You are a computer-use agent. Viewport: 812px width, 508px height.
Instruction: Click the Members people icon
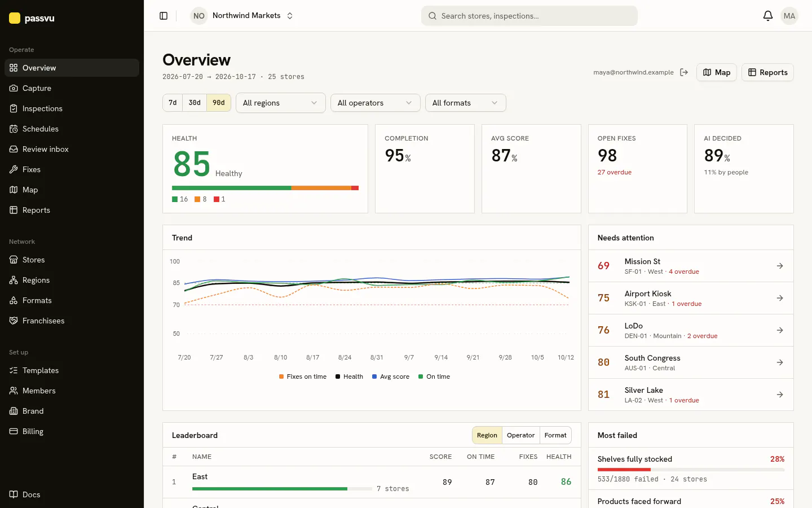point(14,391)
